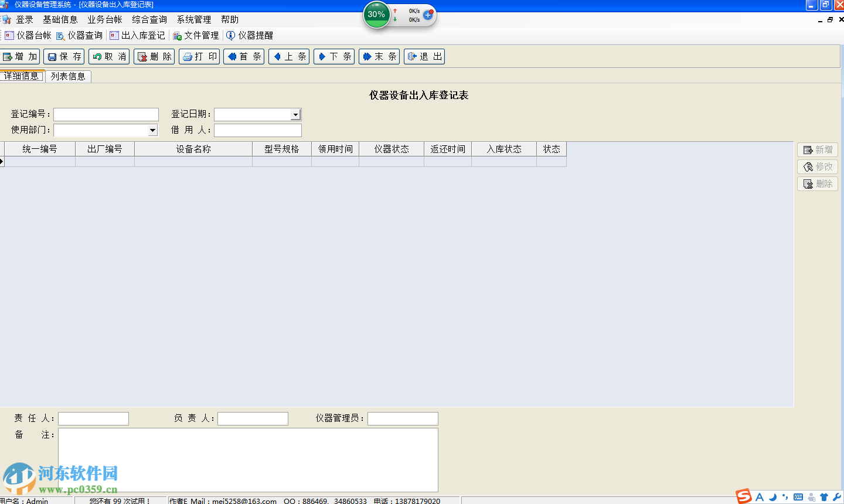Open the 帮助 menu
This screenshot has width=844, height=504.
pos(230,20)
